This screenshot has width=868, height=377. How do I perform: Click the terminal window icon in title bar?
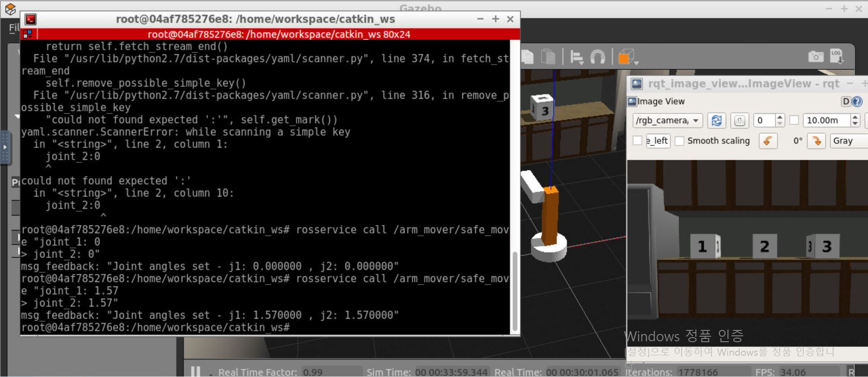tap(31, 19)
